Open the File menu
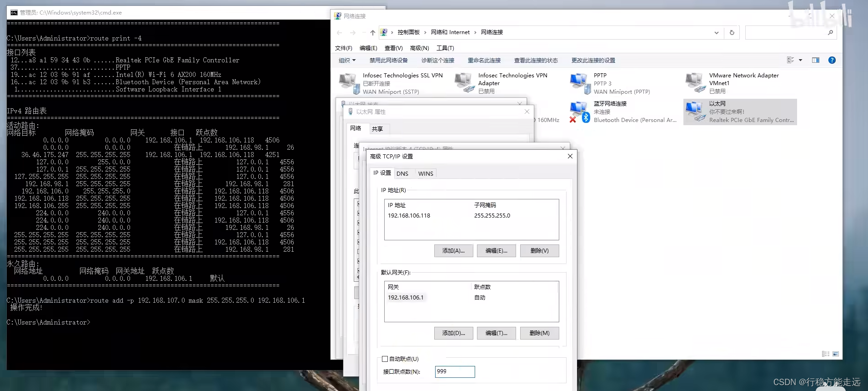Screen dimensions: 868x391 click(x=344, y=48)
